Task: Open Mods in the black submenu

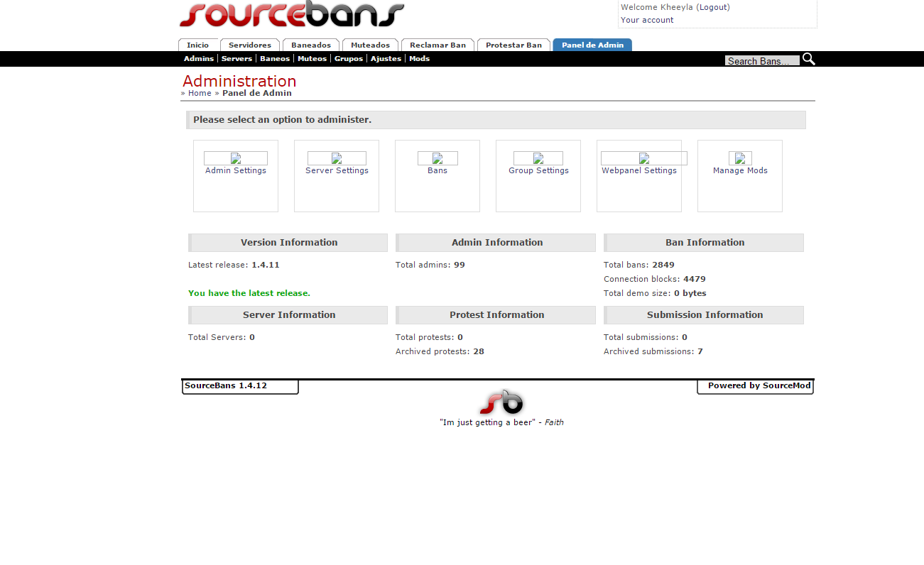Action: (419, 59)
